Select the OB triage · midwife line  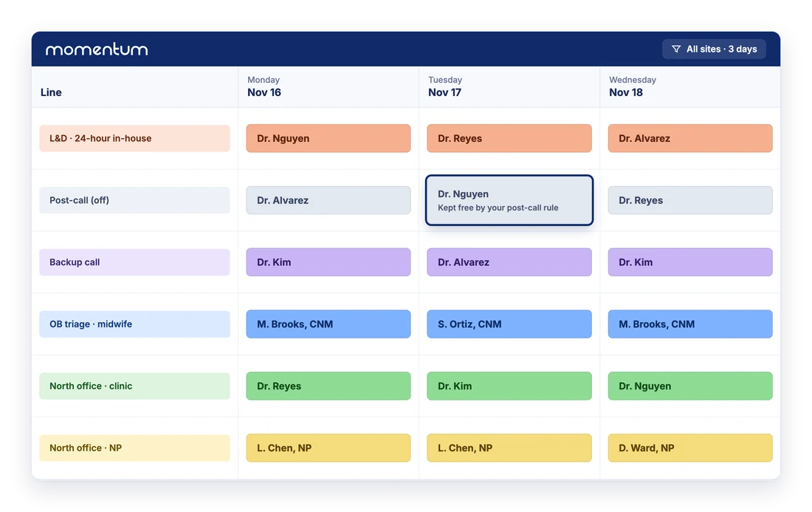[x=134, y=324]
